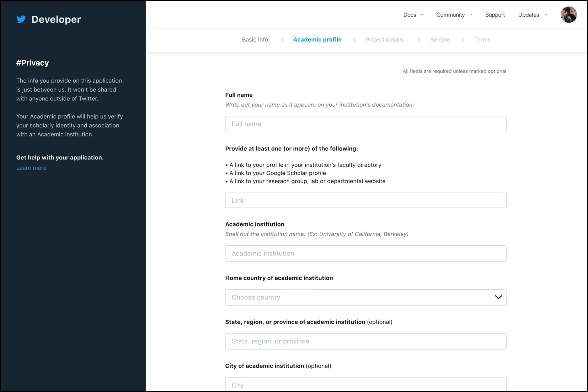Open the user profile avatar
Image resolution: width=588 pixels, height=392 pixels.
tap(568, 15)
